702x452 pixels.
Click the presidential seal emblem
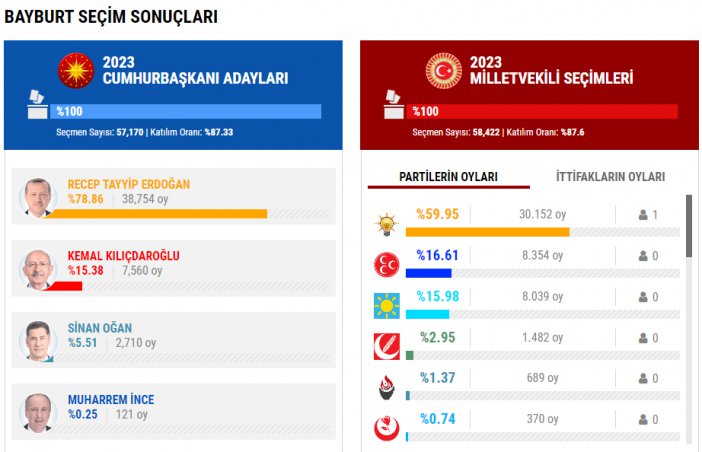tap(75, 69)
